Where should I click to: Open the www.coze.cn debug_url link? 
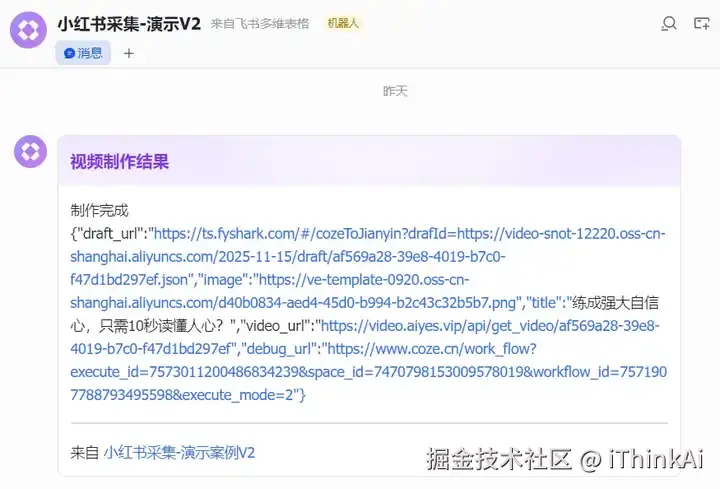[x=368, y=371]
